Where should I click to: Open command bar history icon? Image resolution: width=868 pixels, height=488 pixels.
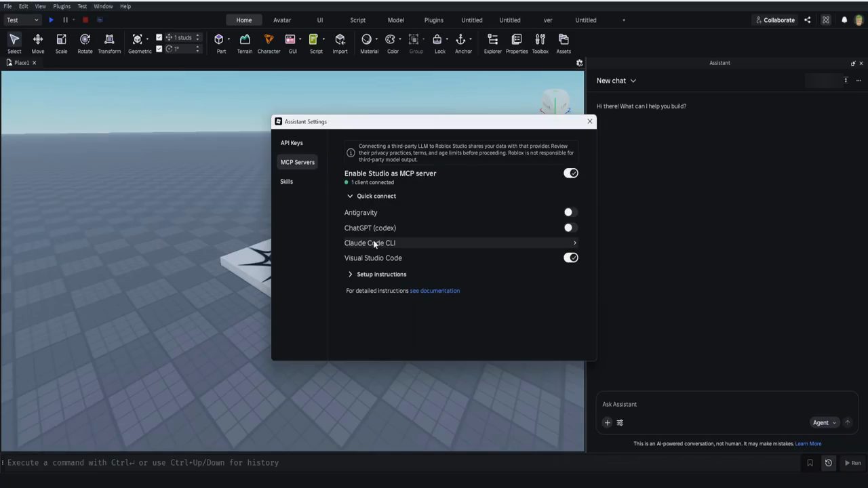[829, 463]
